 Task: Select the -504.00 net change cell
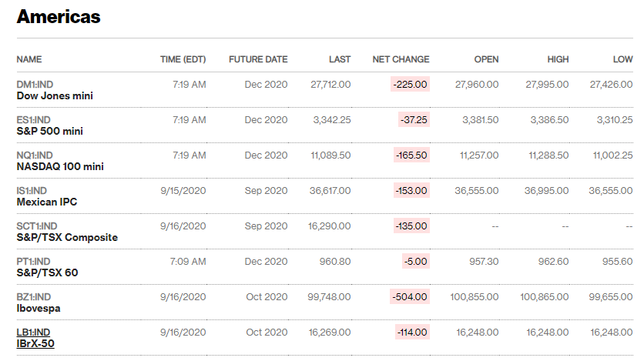click(410, 297)
